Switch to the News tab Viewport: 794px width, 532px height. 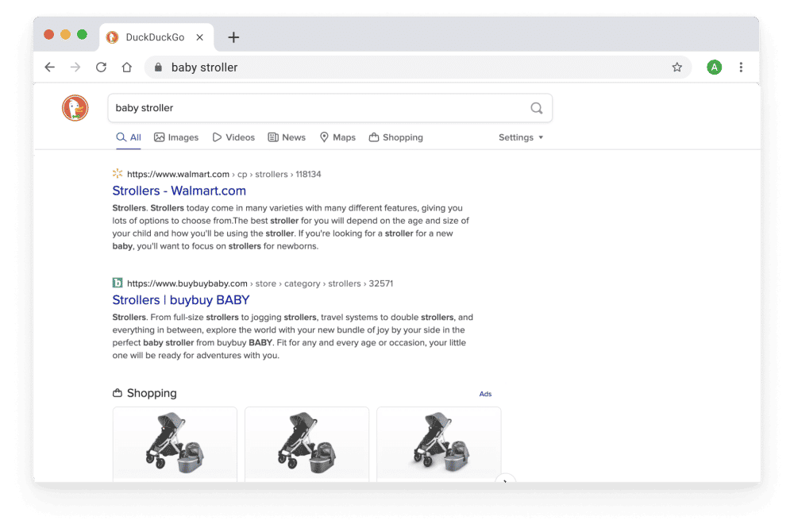[287, 137]
